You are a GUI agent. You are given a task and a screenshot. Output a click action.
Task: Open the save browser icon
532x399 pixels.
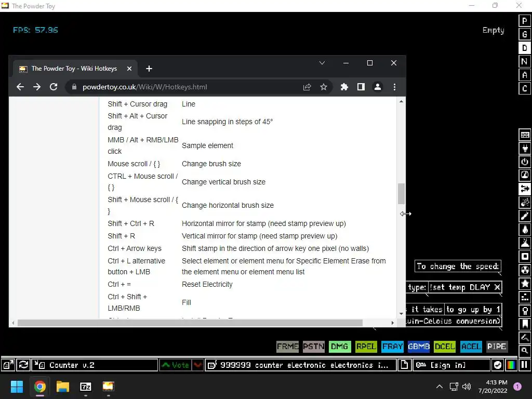point(8,365)
